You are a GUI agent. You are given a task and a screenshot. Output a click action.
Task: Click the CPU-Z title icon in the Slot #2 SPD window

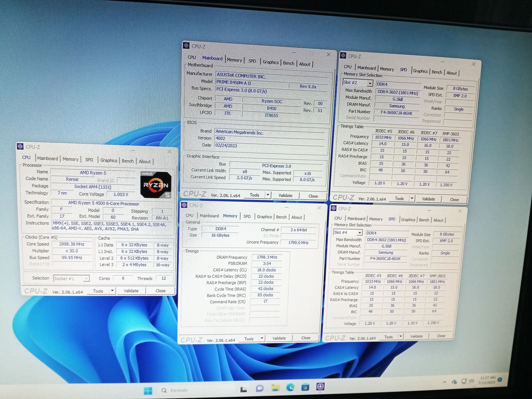tap(343, 55)
